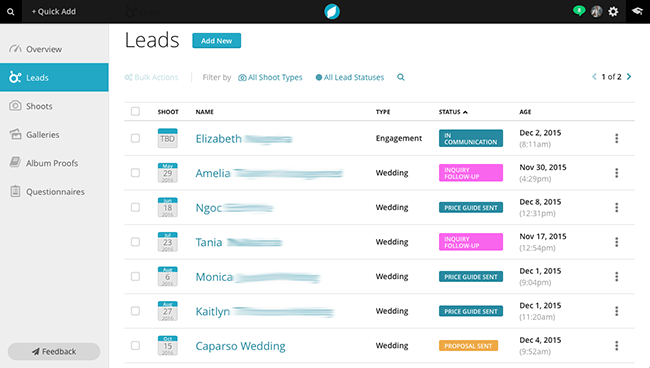This screenshot has width=650, height=368.
Task: Tick the select-all checkbox in table header
Action: (x=135, y=111)
